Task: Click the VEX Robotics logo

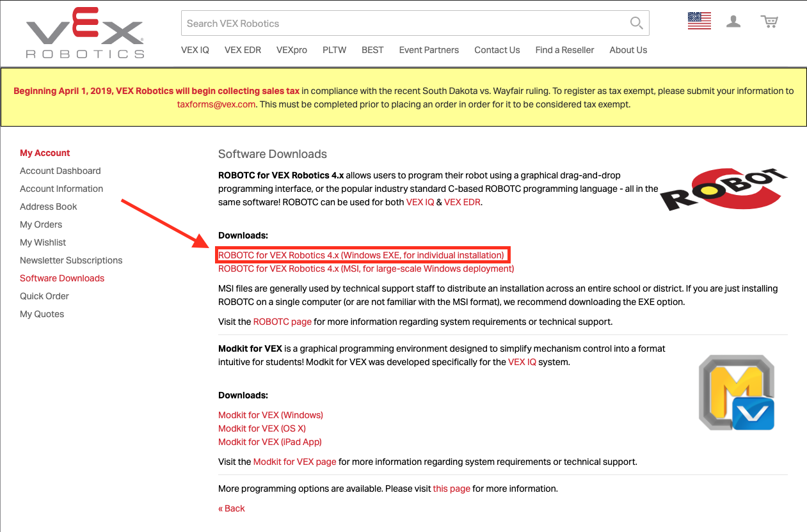Action: [85, 33]
